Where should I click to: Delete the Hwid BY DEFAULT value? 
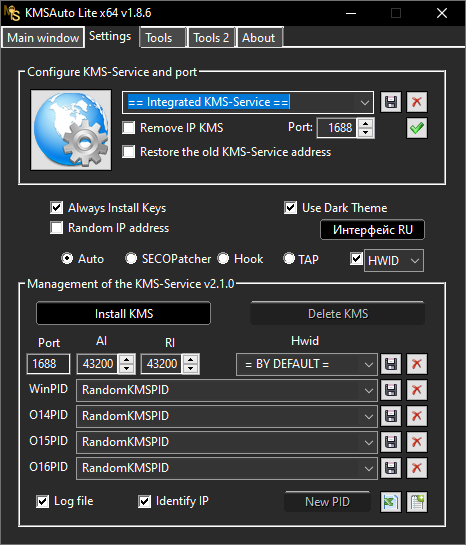(x=417, y=364)
